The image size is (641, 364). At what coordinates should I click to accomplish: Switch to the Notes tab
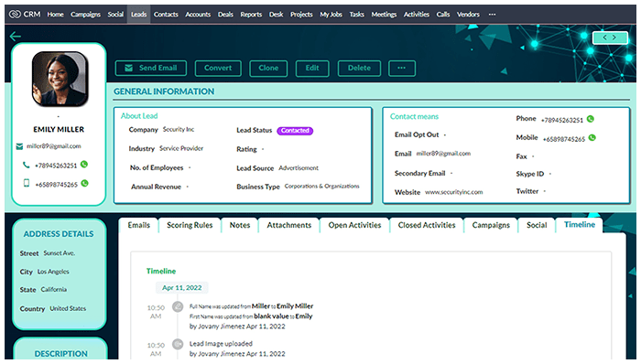click(240, 225)
